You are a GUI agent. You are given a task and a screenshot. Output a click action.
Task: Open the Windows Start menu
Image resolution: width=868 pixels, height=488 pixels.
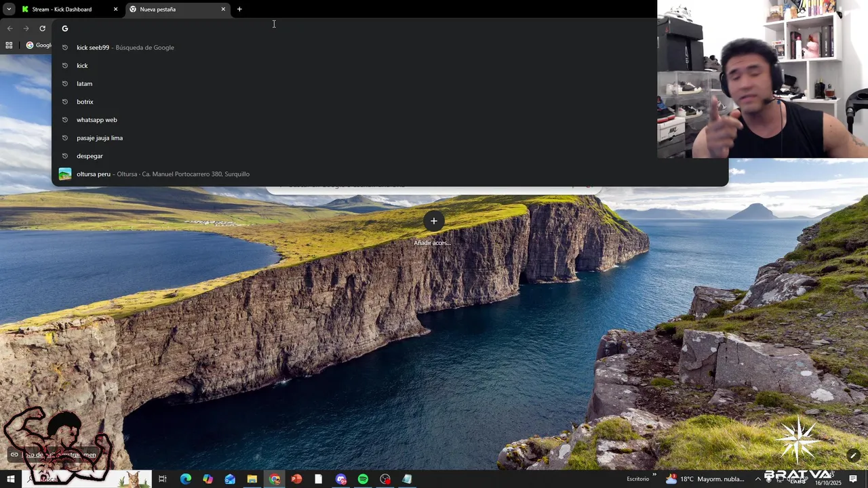coord(10,479)
